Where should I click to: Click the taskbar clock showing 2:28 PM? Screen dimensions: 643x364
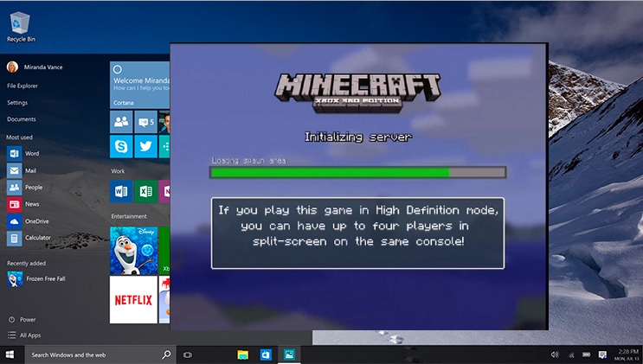pos(627,355)
